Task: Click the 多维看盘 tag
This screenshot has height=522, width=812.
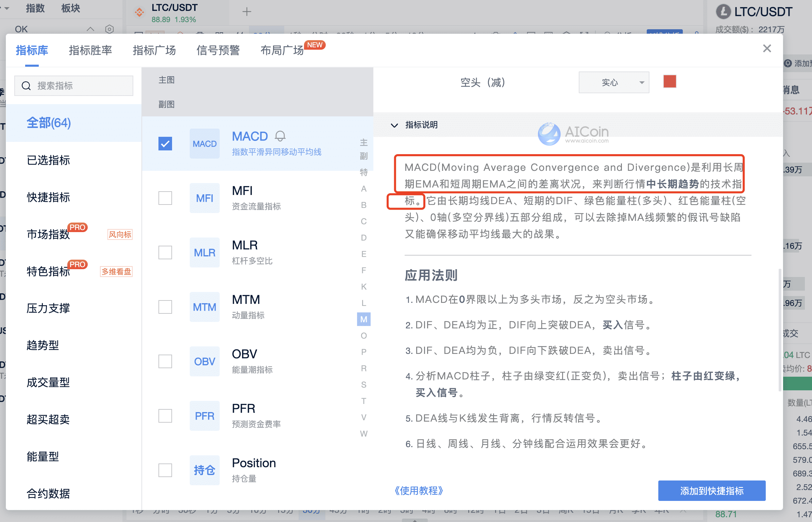Action: click(x=116, y=272)
